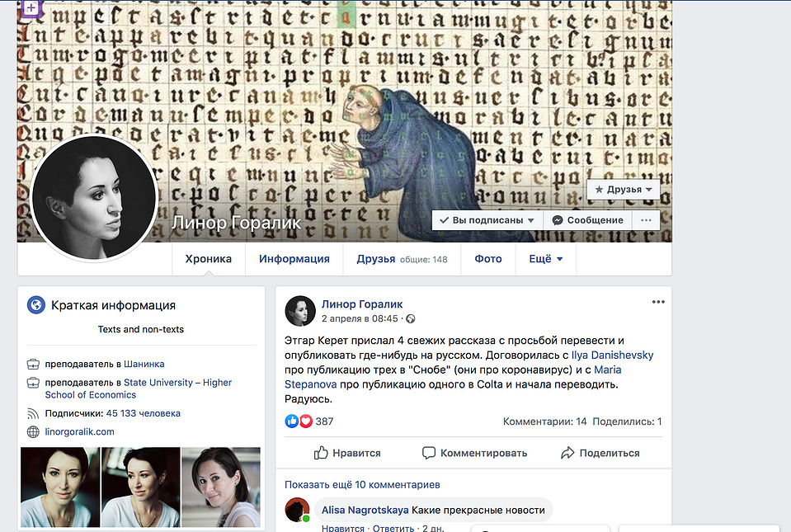Open the Друзья dropdown button on cover
The height and width of the screenshot is (532, 791).
tap(623, 190)
